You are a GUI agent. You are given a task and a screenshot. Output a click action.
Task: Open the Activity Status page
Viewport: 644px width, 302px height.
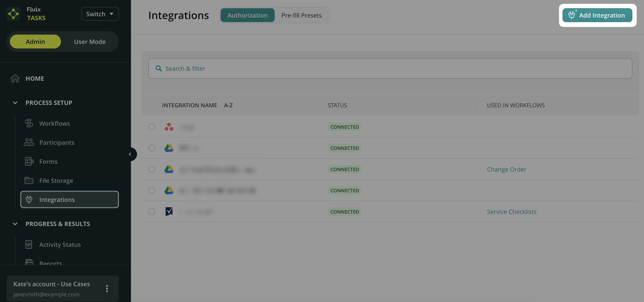[60, 244]
